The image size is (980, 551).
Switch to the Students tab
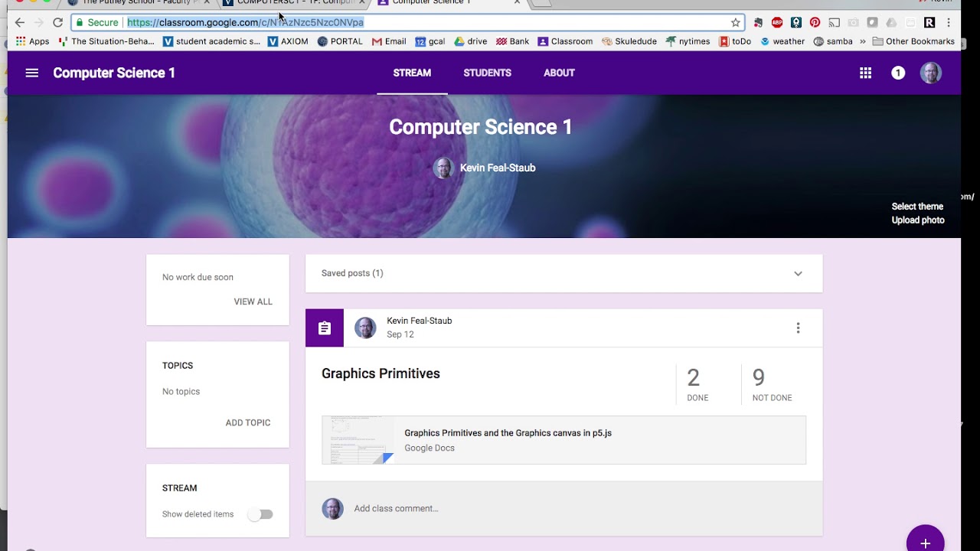[487, 73]
